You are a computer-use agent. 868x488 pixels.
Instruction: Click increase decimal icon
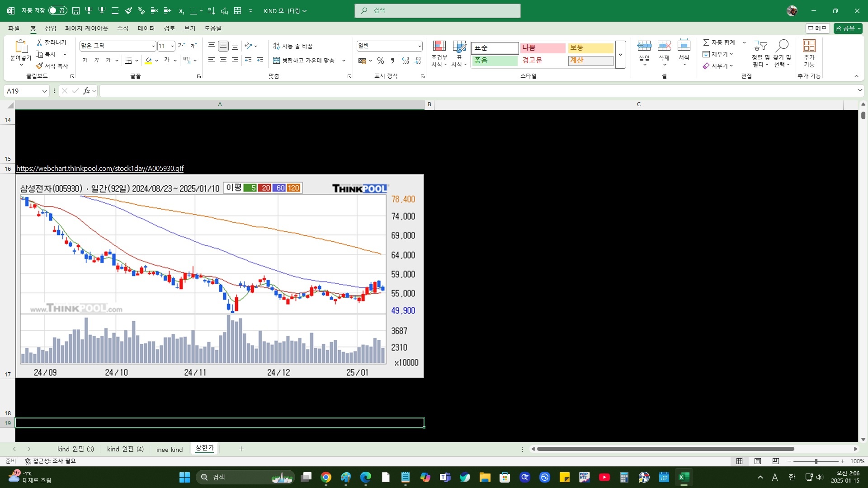[406, 61]
